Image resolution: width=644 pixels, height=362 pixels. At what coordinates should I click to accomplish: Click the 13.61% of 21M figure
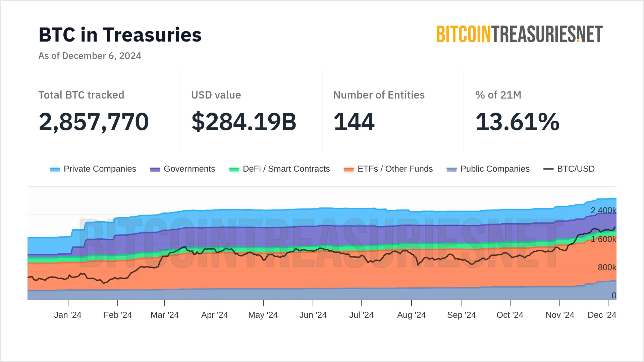pos(517,122)
